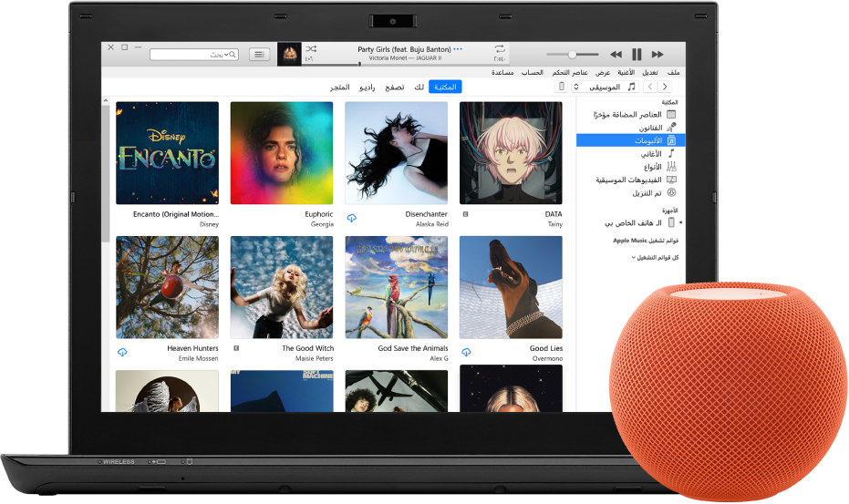Image resolution: width=849 pixels, height=504 pixels.
Task: Adjust the volume slider
Action: click(573, 54)
